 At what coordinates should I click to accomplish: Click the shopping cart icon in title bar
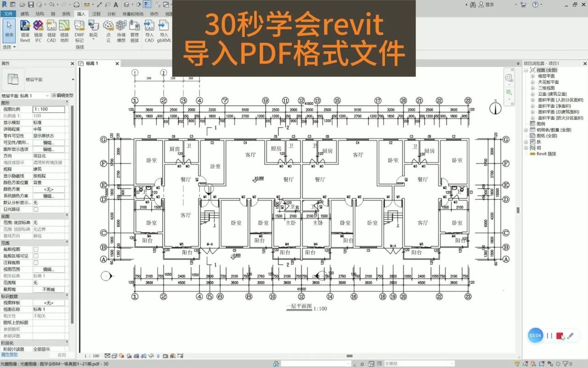coord(523,5)
